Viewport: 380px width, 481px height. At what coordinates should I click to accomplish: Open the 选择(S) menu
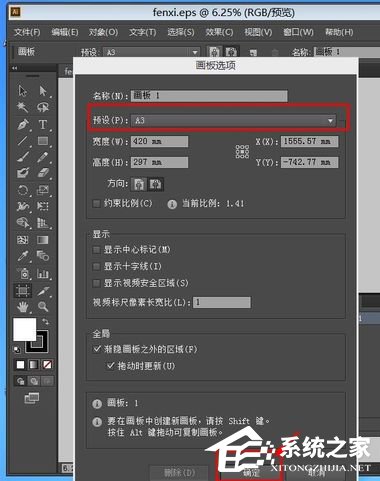click(181, 32)
